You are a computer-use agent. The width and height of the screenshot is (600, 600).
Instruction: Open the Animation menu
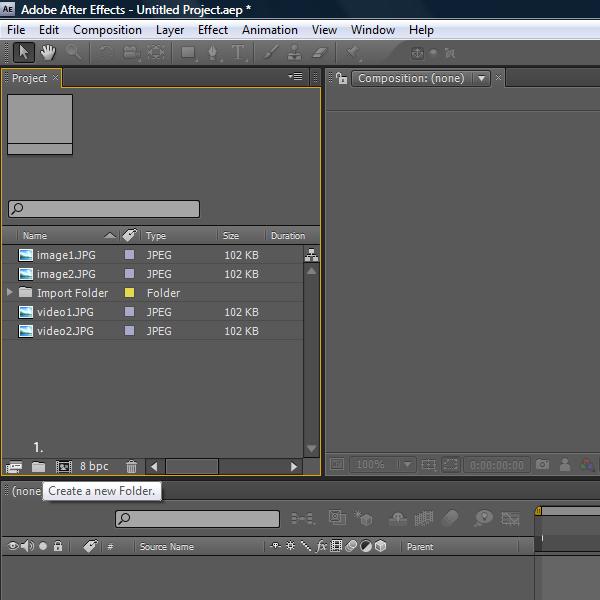coord(270,30)
